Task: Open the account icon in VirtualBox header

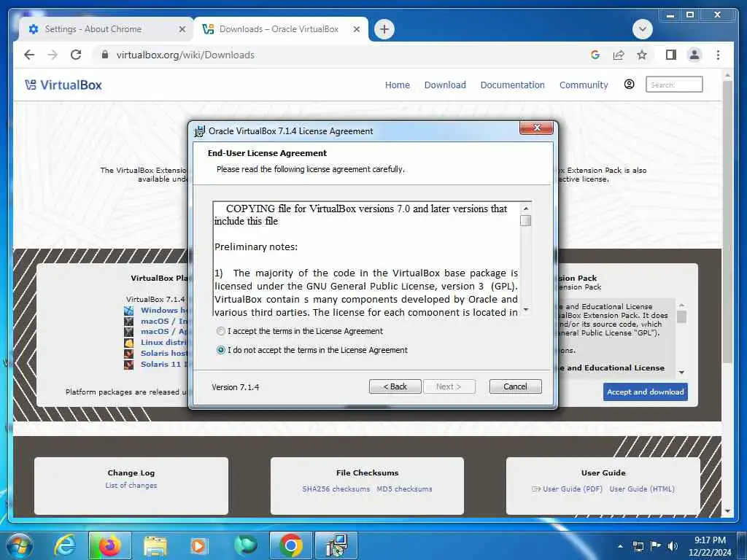Action: coord(629,85)
